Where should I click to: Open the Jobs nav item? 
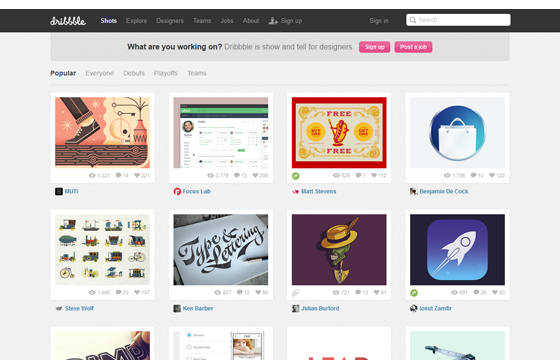(227, 21)
